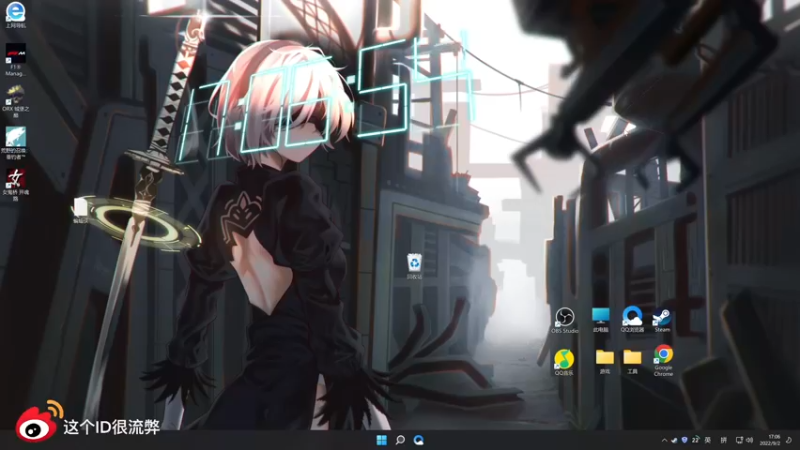
Task: Click the tray icon showing 22
Action: point(695,440)
